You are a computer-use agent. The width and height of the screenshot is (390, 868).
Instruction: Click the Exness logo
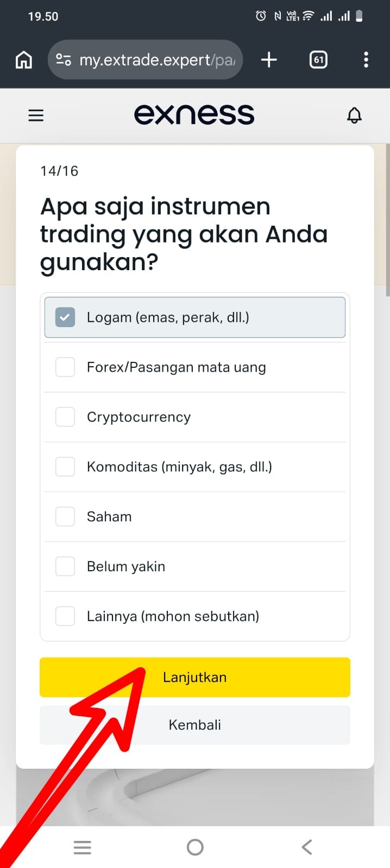point(194,114)
